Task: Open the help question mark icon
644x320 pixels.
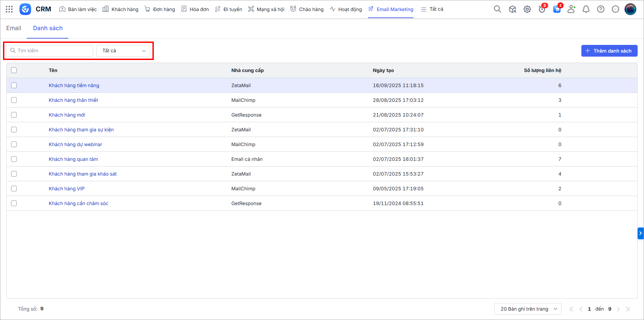Action: (601, 9)
